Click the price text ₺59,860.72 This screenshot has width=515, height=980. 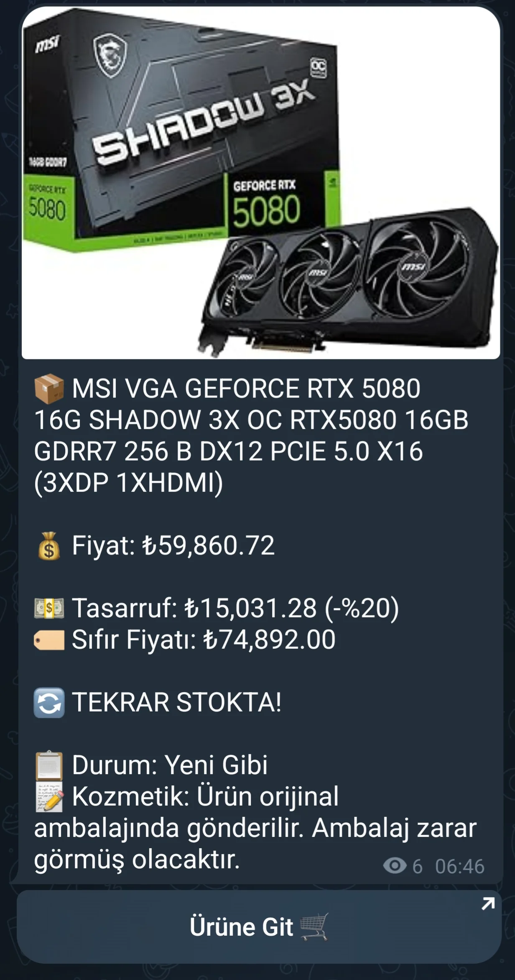tap(208, 545)
